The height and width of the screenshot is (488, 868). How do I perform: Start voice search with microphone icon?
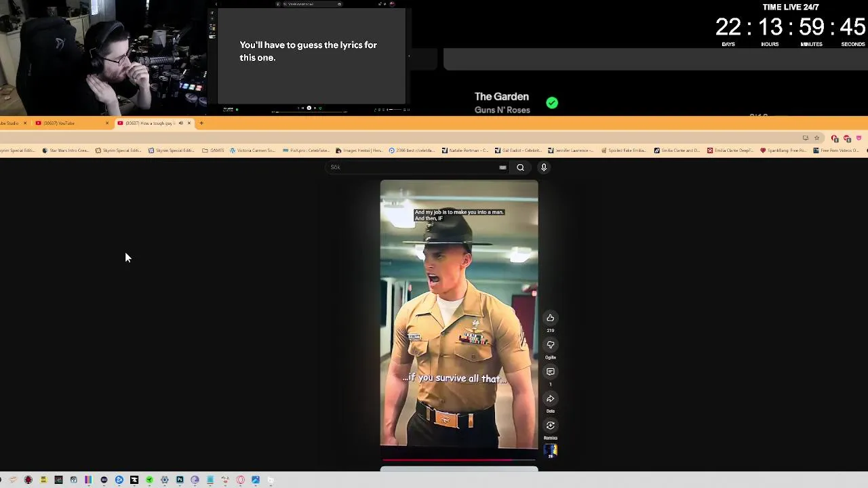tap(544, 167)
